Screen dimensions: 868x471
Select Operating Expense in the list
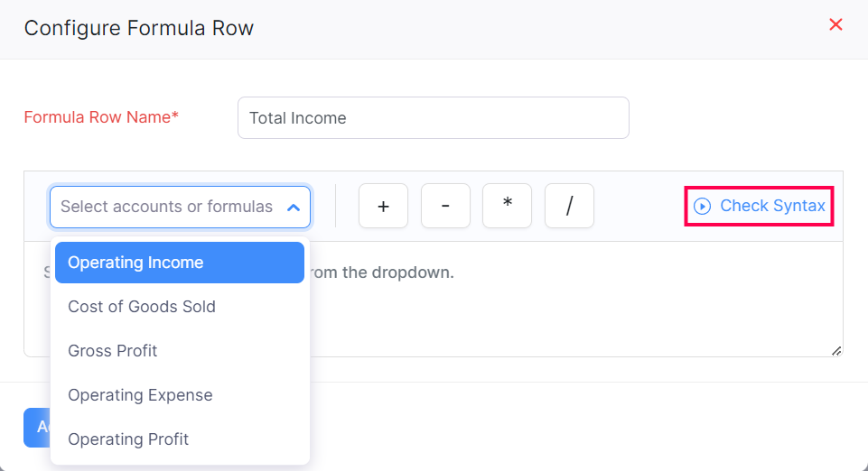pyautogui.click(x=140, y=395)
